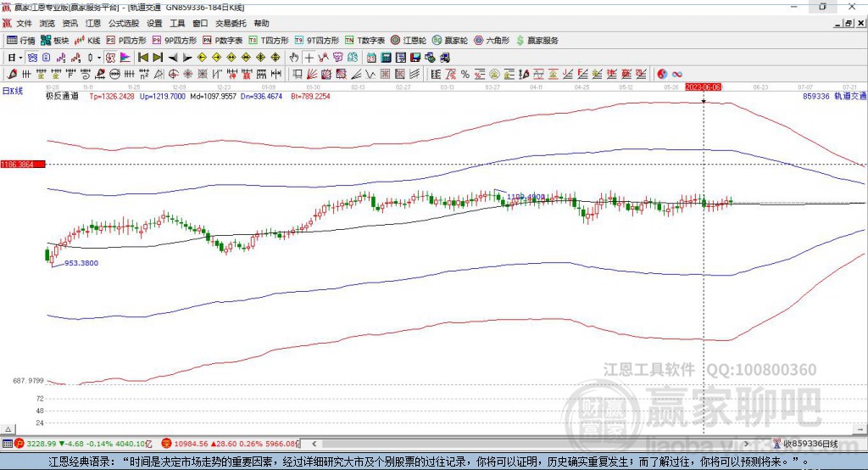
Task: Open the 9T四方形 tool
Action: [317, 41]
